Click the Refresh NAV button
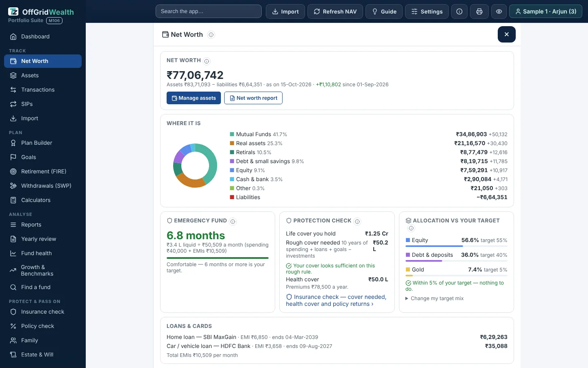This screenshot has height=368, width=588. (335, 11)
